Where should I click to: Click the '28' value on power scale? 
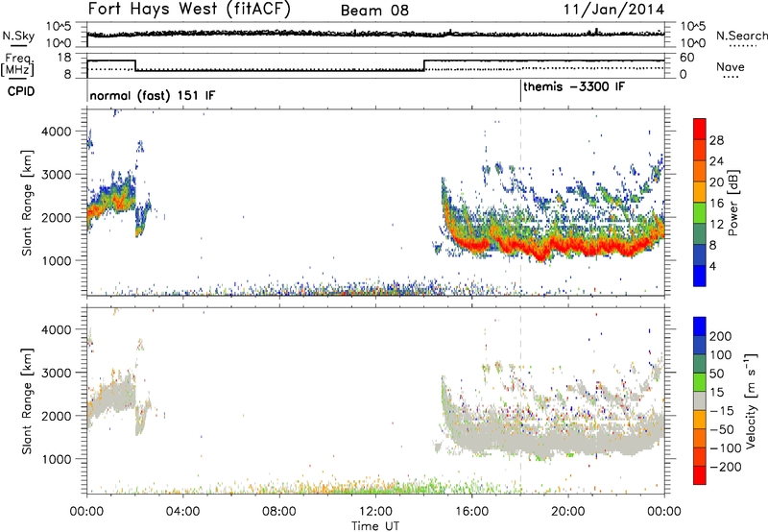tap(716, 140)
